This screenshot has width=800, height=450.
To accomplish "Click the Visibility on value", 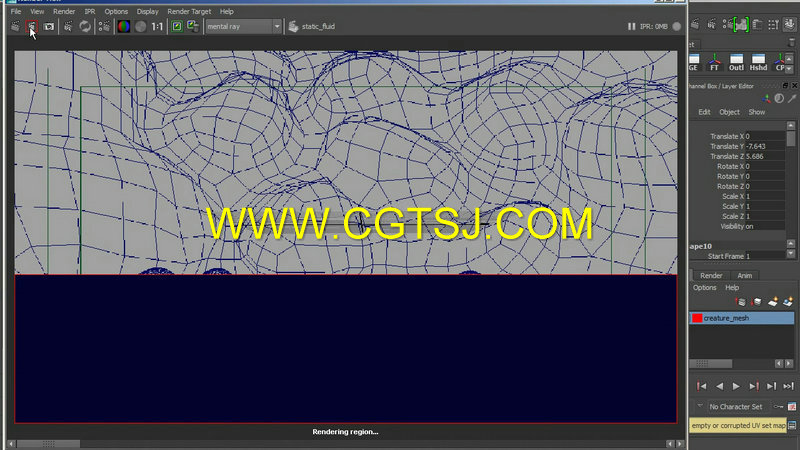I will (x=764, y=227).
